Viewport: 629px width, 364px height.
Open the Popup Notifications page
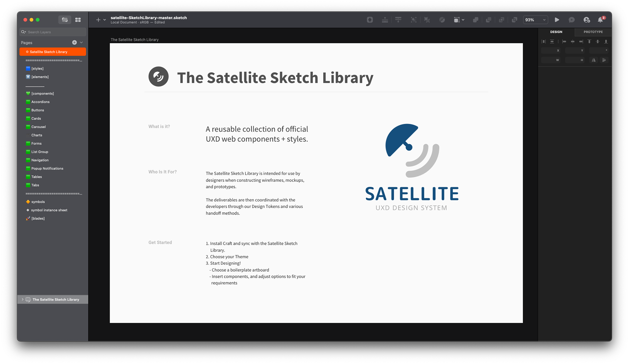(x=53, y=168)
